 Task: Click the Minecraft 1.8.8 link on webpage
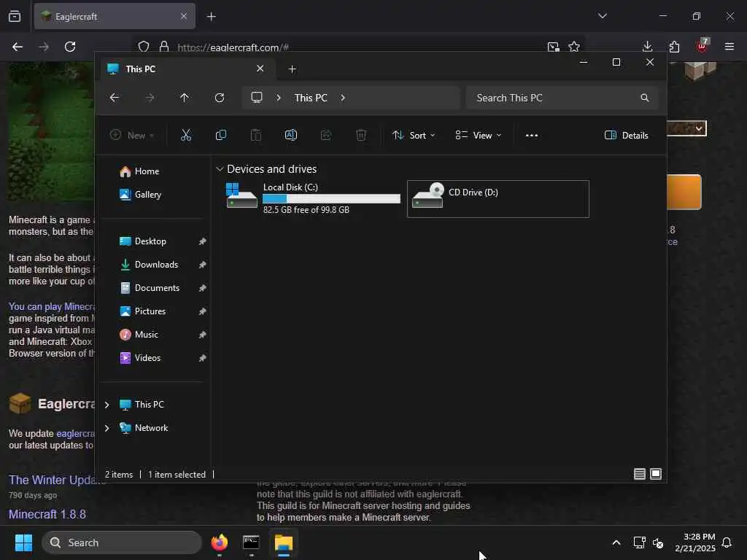pos(47,514)
